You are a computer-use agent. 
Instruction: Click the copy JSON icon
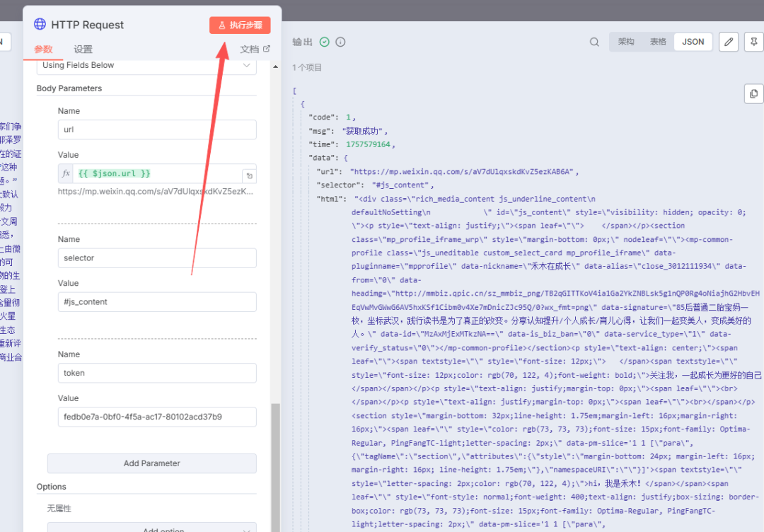click(754, 93)
